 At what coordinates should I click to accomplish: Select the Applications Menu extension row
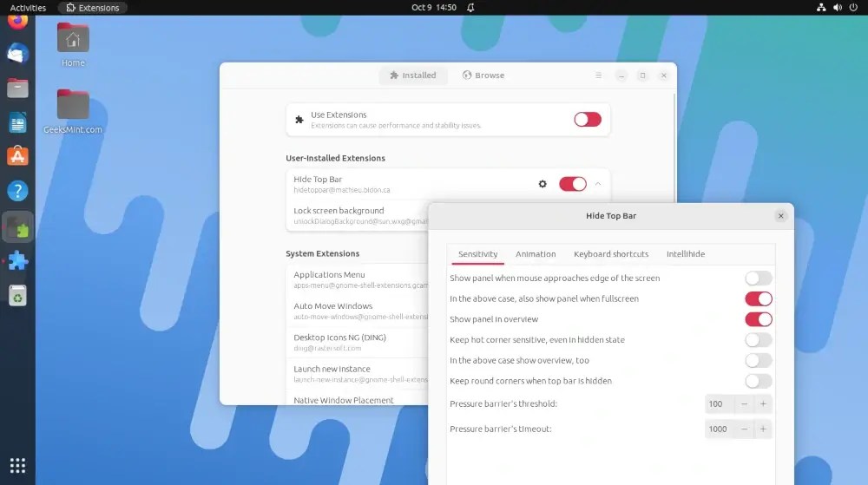357,279
